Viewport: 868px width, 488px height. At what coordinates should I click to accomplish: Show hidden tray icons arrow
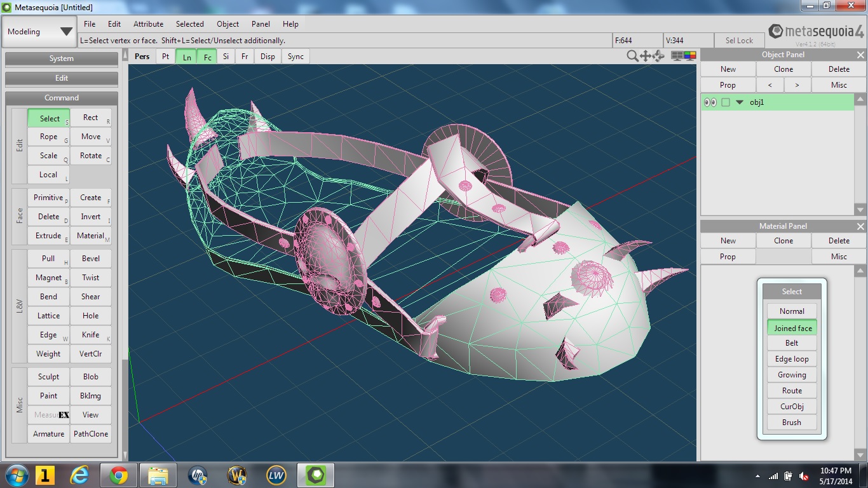coord(757,476)
